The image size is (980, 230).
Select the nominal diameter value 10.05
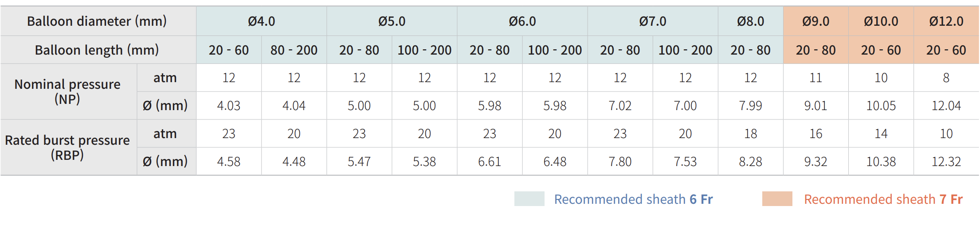click(881, 106)
